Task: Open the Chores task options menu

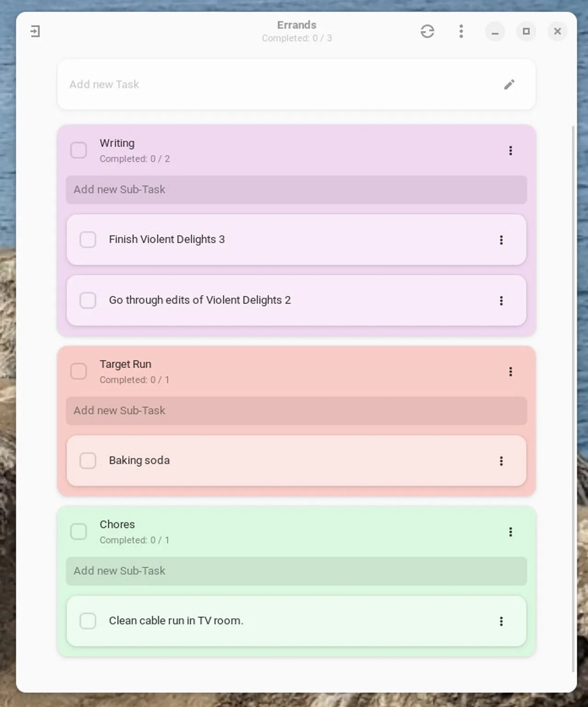Action: click(510, 532)
